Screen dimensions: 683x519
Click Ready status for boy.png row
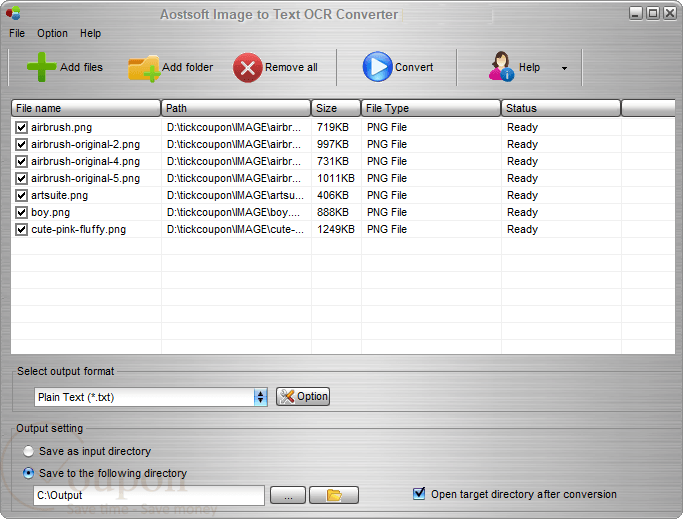pos(522,212)
